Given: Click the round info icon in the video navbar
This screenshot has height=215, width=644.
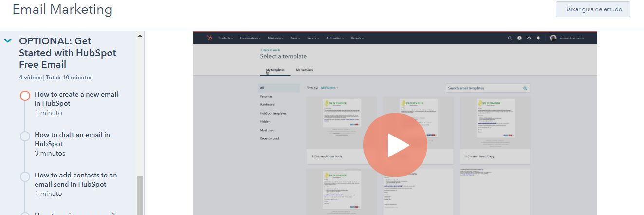Looking at the screenshot, I should click(x=519, y=38).
